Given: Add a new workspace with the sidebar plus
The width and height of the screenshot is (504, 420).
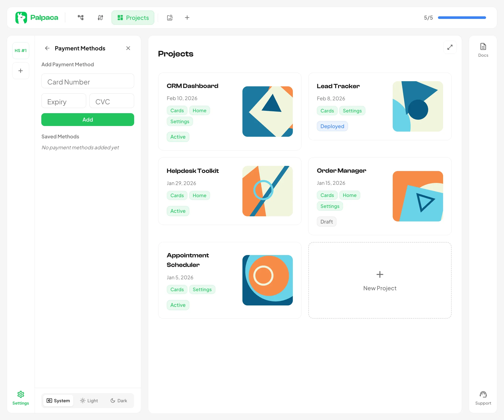Looking at the screenshot, I should [21, 70].
